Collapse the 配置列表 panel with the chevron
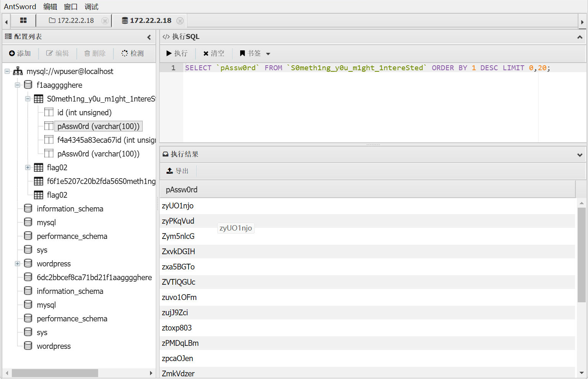Screen dimensions: 588x379 149,37
